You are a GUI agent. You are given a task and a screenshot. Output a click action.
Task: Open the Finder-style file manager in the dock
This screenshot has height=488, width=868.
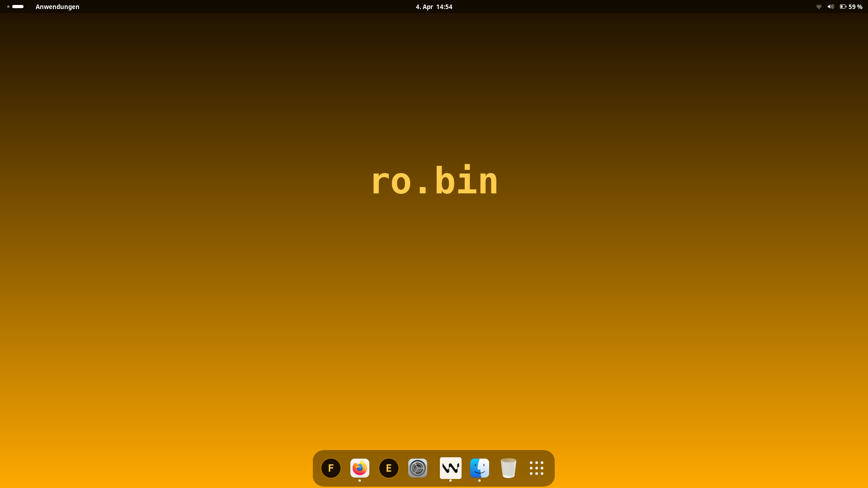click(479, 468)
